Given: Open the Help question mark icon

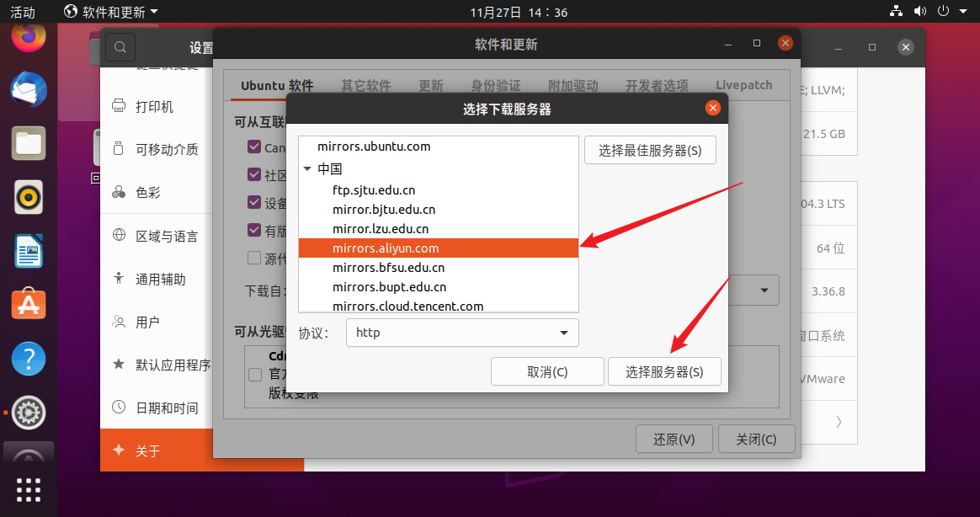Looking at the screenshot, I should pos(29,359).
